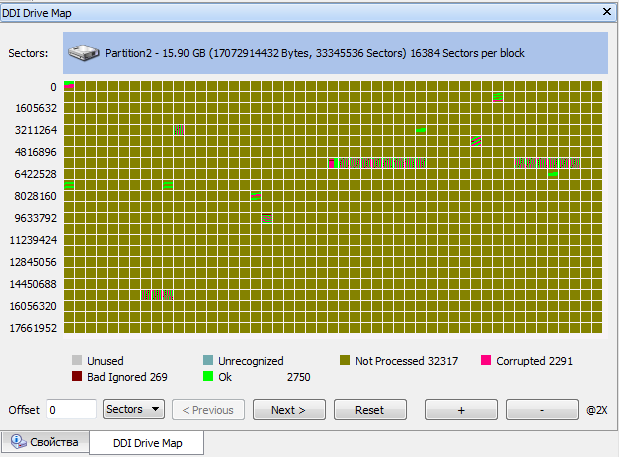Reset the drive map view
The height and width of the screenshot is (457, 619).
pos(370,410)
